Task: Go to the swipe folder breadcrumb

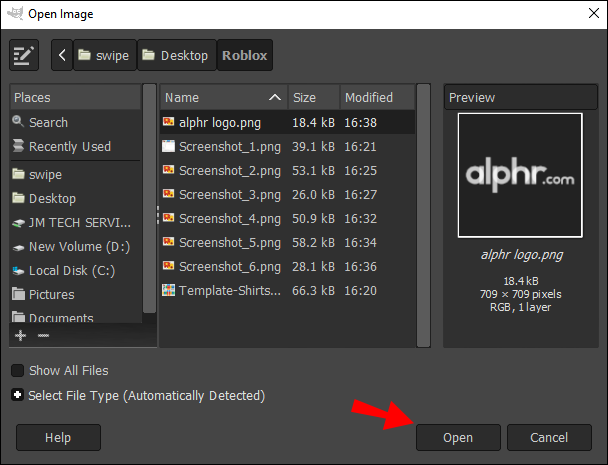Action: [x=105, y=55]
